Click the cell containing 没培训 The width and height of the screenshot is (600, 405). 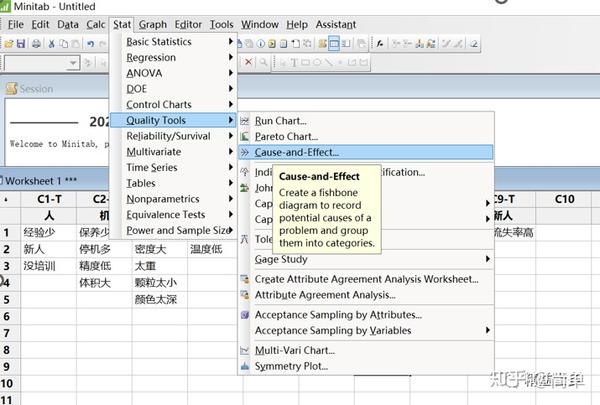49,266
